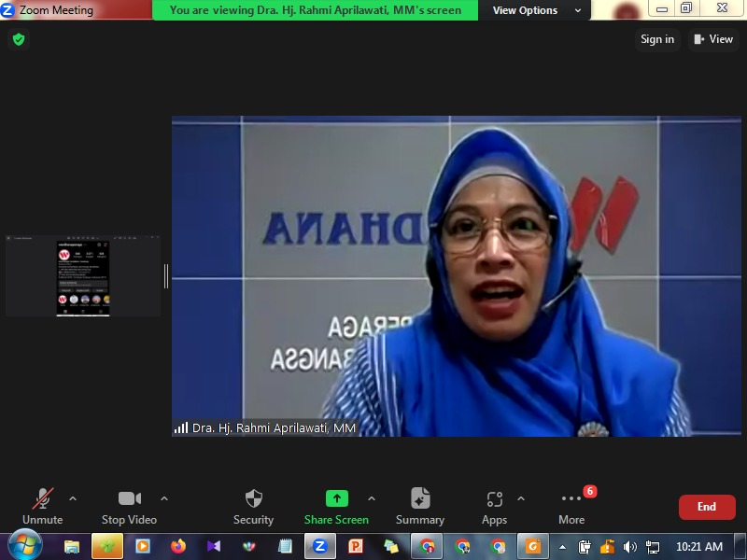The height and width of the screenshot is (560, 747).
Task: Stop the camera video
Action: pyautogui.click(x=129, y=505)
